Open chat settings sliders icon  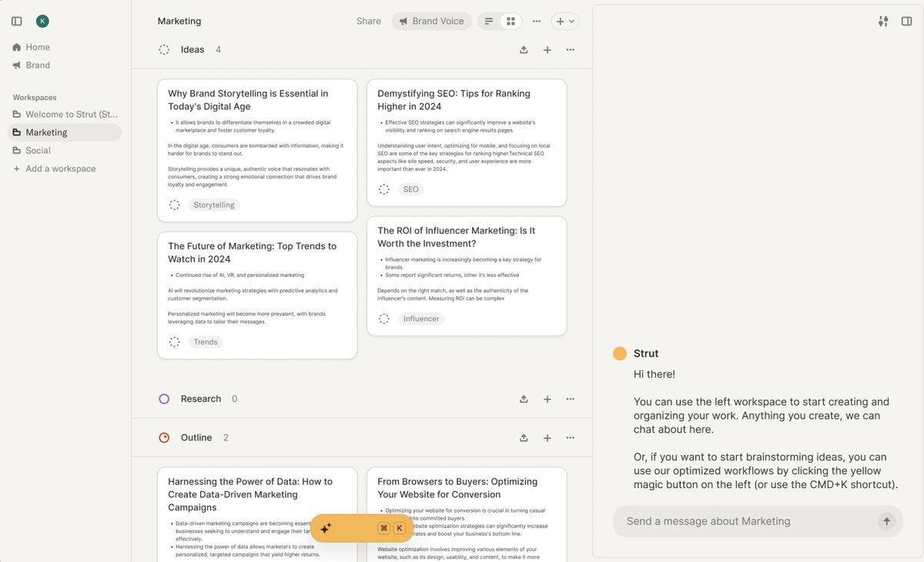coord(883,22)
